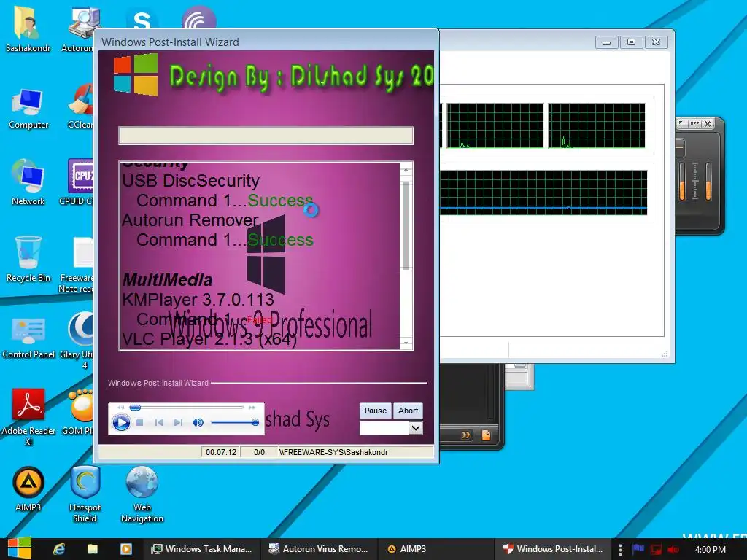The width and height of the screenshot is (747, 560).
Task: Abort the Post-Install Wizard installation
Action: 408,411
